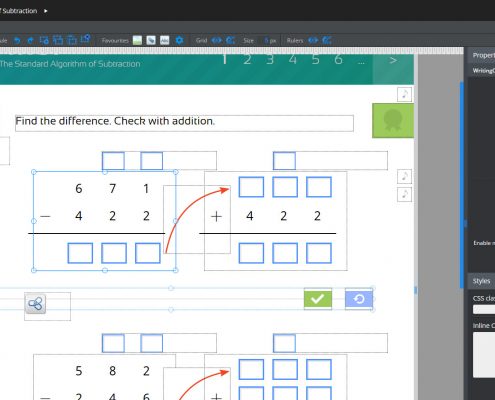
Task: Expand the Subtraction breadcrumb arrow at top
Action: 46,11
